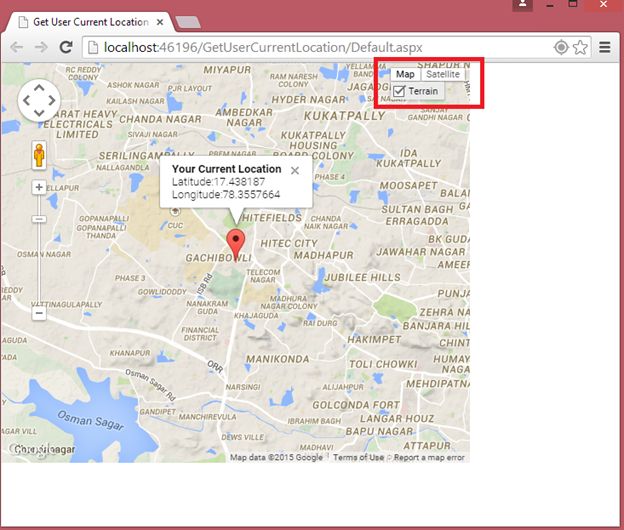Screen dimensions: 624x530
Task: Click the Latitude:17.438187 text
Action: 218,182
